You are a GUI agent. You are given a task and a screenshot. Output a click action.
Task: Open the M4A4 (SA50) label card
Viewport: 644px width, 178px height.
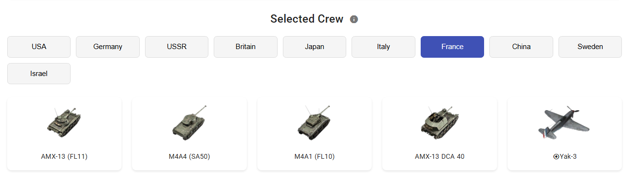tap(189, 134)
